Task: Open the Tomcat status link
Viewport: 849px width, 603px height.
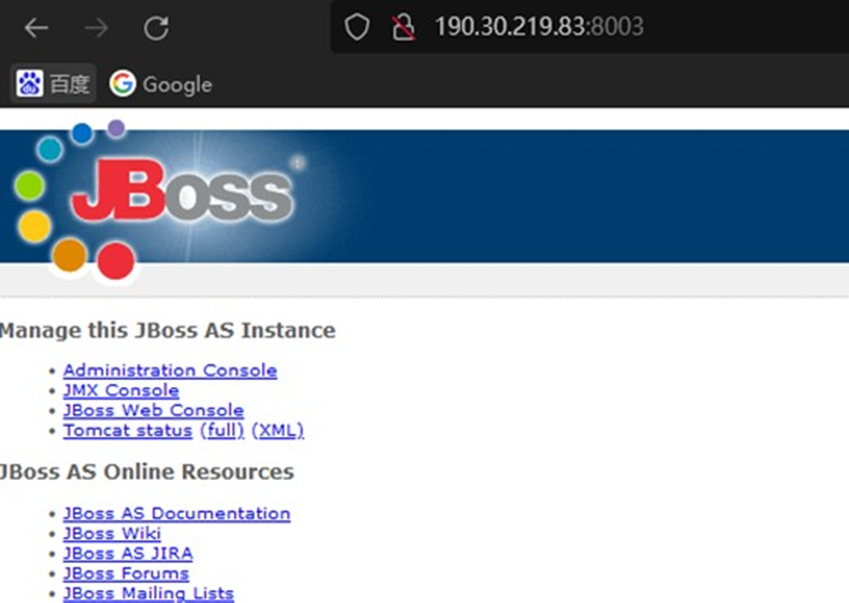Action: (128, 430)
